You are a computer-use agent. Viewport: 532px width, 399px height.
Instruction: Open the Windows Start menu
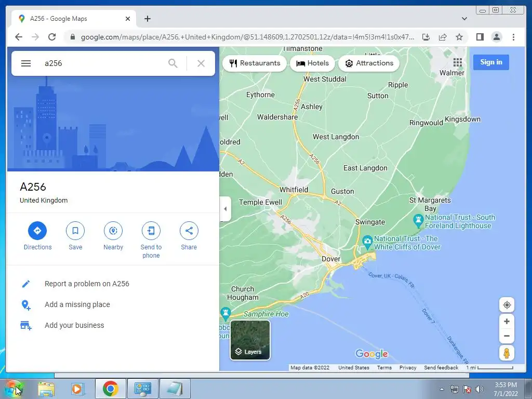coord(14,389)
